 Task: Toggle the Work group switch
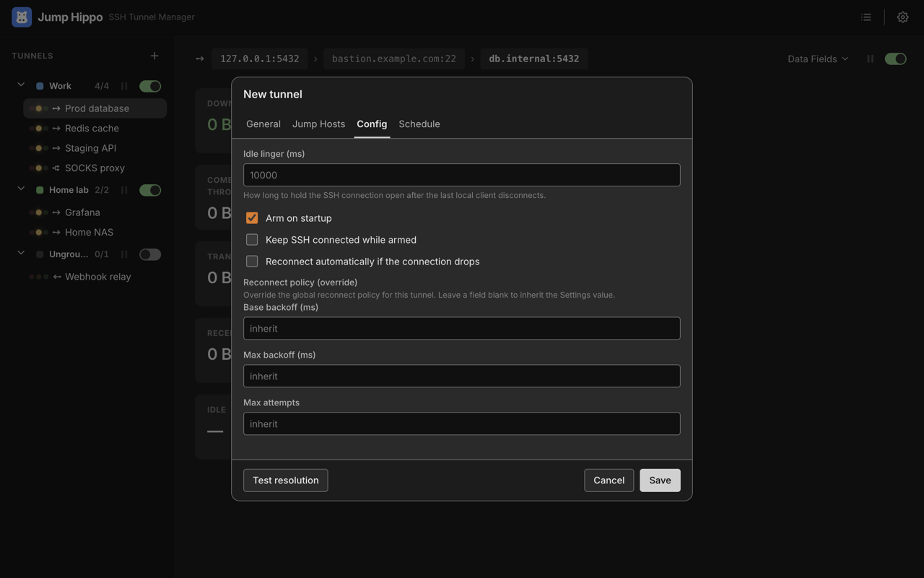150,86
